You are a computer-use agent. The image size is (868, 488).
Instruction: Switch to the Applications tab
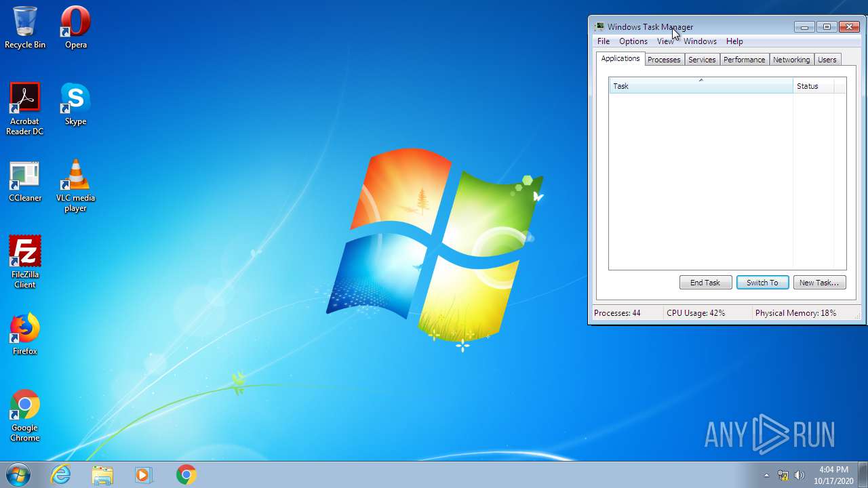click(620, 59)
